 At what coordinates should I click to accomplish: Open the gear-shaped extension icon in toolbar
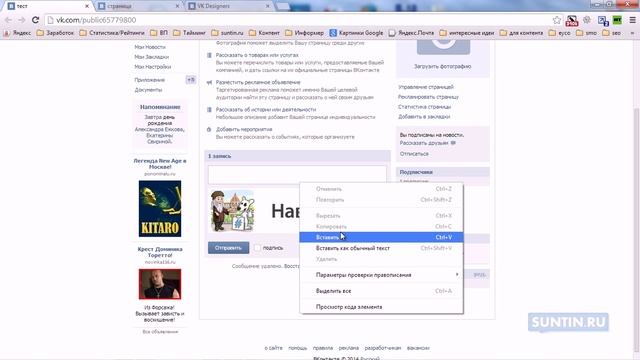(587, 20)
